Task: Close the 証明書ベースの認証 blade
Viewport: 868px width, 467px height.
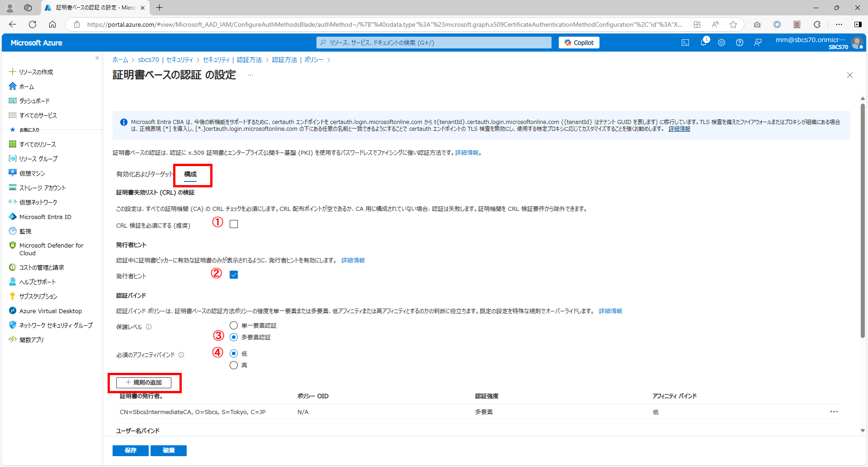Action: 850,75
